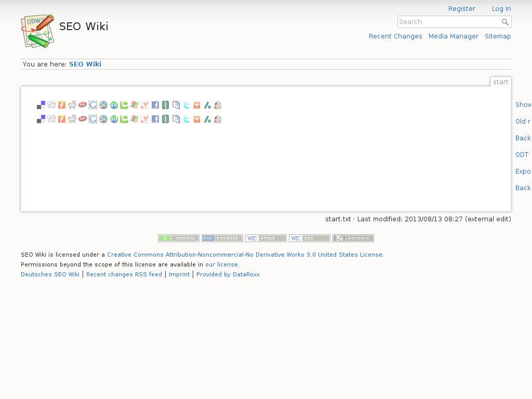
Task: Click the Yahoo icon in the bottom row
Action: (145, 119)
